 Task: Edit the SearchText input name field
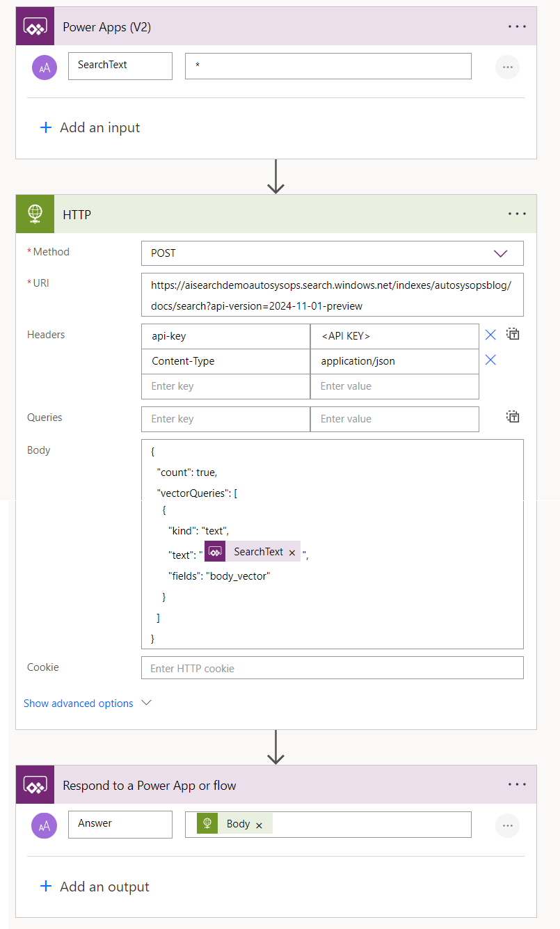[120, 66]
